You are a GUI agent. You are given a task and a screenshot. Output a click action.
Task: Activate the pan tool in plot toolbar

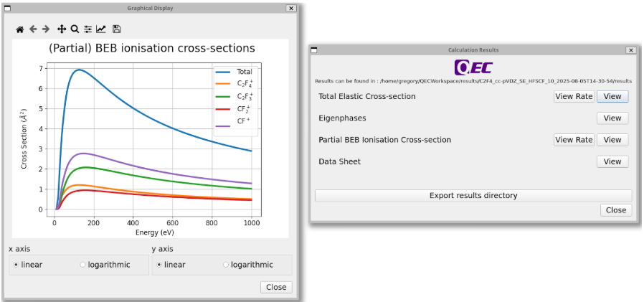tap(62, 29)
